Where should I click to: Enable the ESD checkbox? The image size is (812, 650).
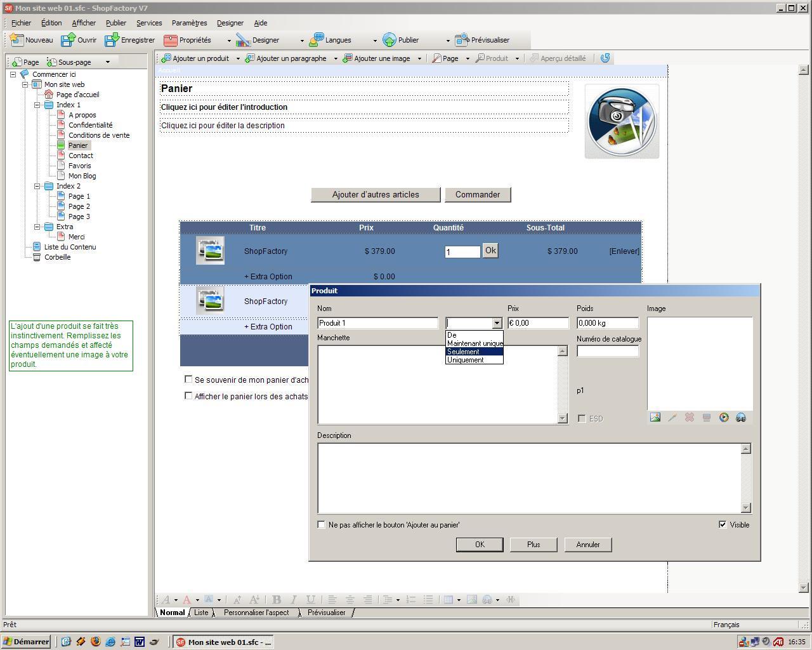(x=582, y=419)
